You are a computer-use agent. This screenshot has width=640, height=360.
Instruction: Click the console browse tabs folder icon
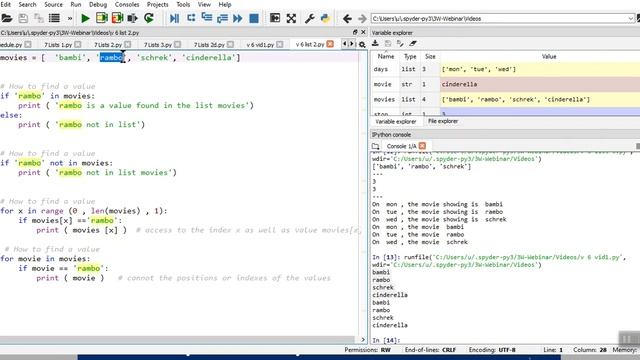point(376,146)
